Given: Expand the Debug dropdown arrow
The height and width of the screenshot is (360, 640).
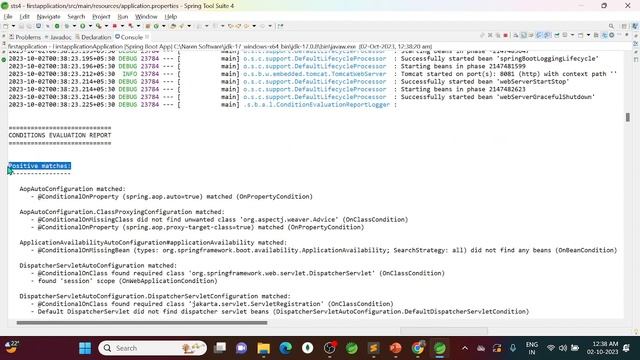Looking at the screenshot, I should click(74, 26).
